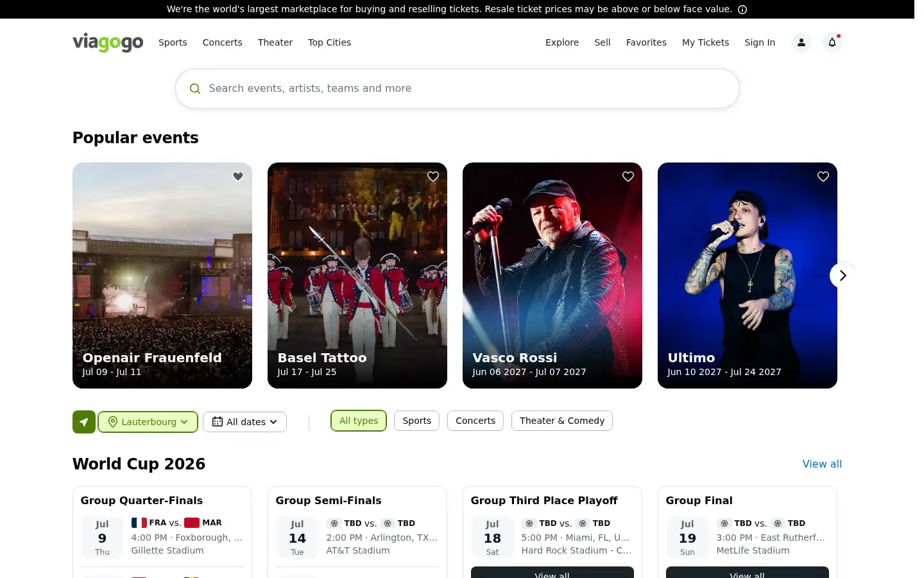Open the All dates dropdown
The image size is (924, 578).
coord(244,422)
